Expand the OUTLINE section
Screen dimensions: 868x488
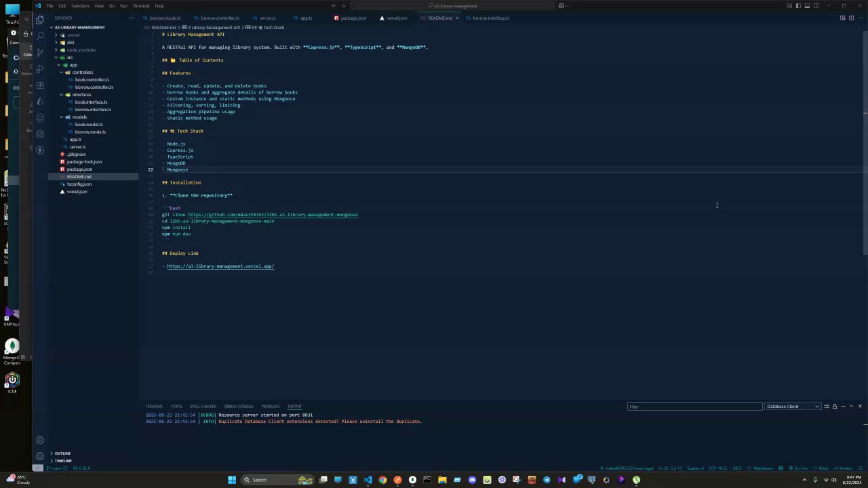[62, 453]
